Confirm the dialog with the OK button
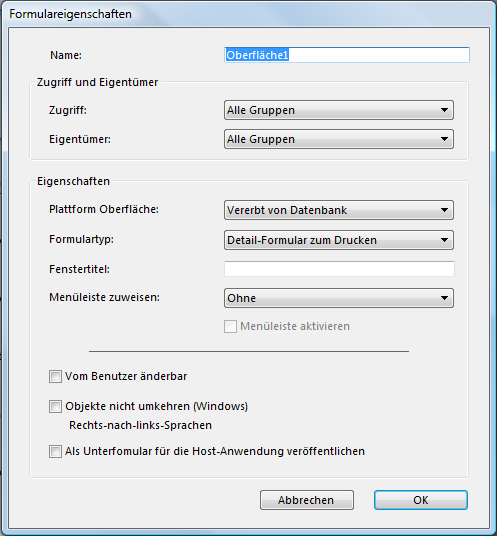 point(421,500)
